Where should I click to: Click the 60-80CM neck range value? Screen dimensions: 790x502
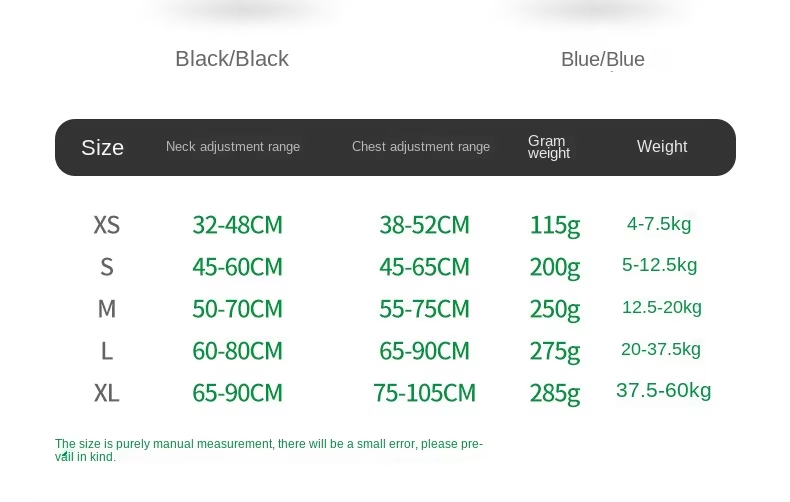(x=238, y=351)
